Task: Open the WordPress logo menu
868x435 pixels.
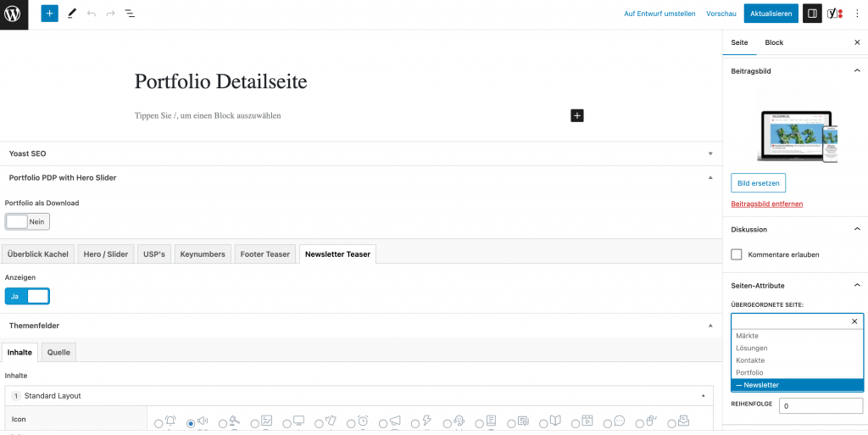Action: pos(14,14)
